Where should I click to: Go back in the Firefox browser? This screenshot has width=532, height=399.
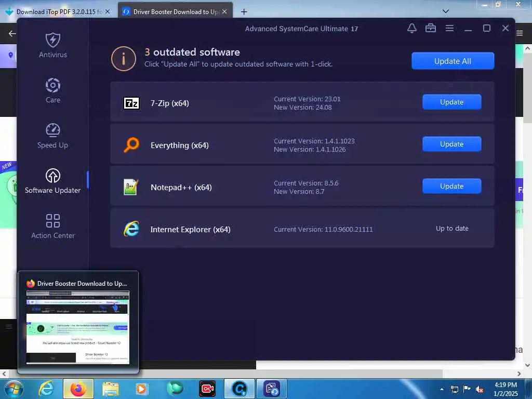12,33
